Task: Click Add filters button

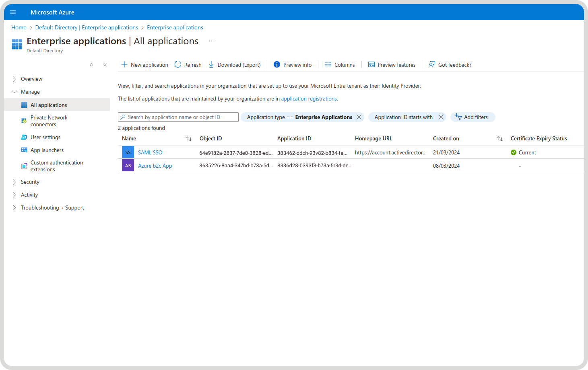Action: coord(472,117)
